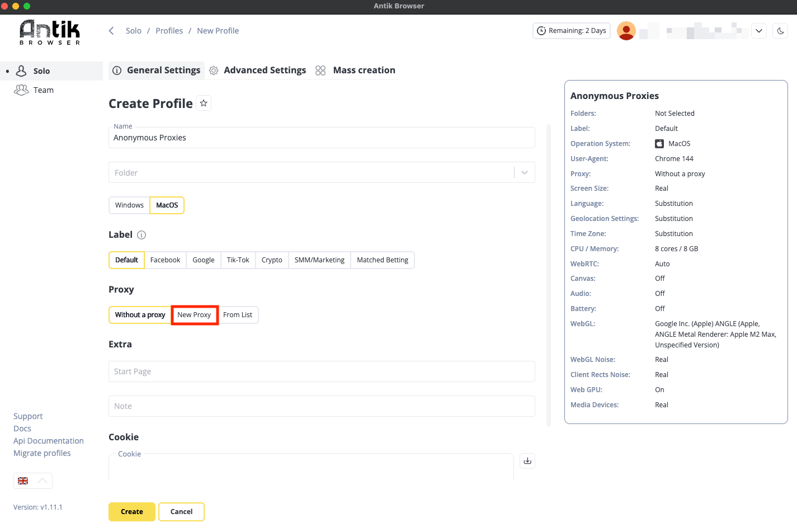Select the Crypto label for the profile
This screenshot has width=797, height=532.
point(272,260)
